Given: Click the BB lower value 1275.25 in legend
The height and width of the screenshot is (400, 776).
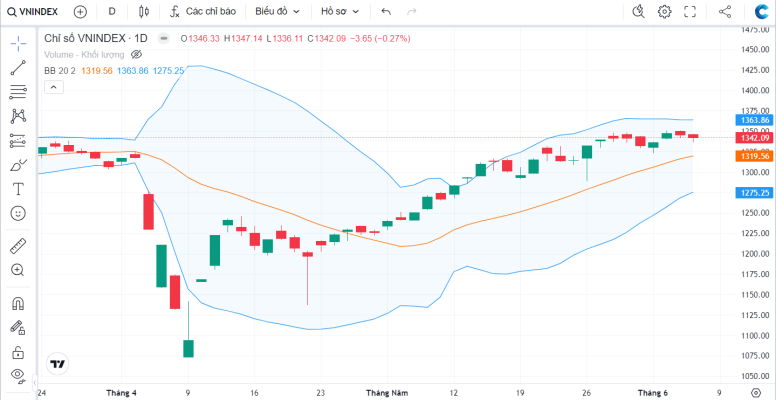Looking at the screenshot, I should tap(168, 71).
